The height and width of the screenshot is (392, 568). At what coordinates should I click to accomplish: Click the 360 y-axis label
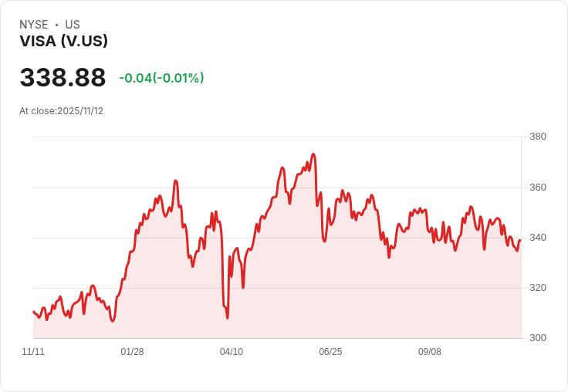pos(538,188)
